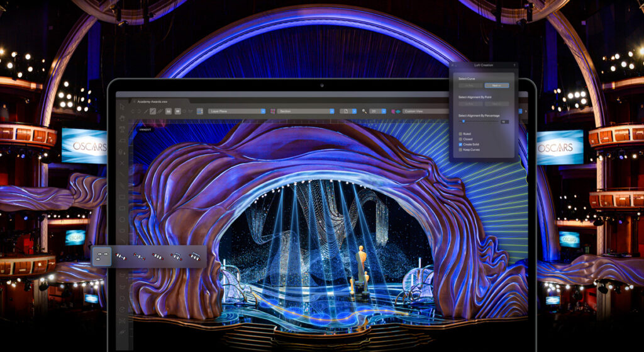This screenshot has height=352, width=644.
Task: Click the percentage value field showing 10
Action: tap(505, 122)
